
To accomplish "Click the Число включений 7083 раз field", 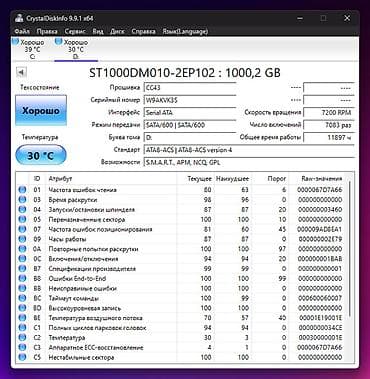I will click(x=329, y=125).
